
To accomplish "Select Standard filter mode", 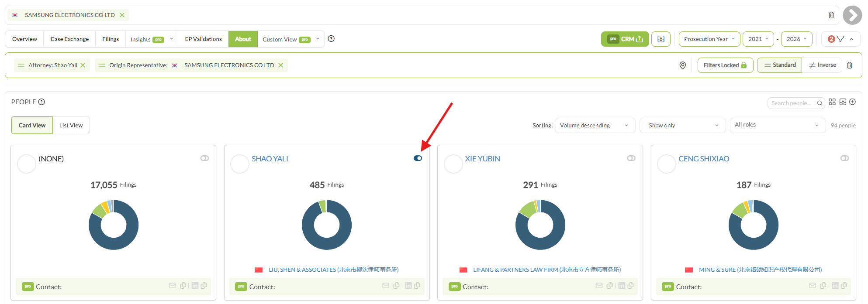I will point(780,65).
